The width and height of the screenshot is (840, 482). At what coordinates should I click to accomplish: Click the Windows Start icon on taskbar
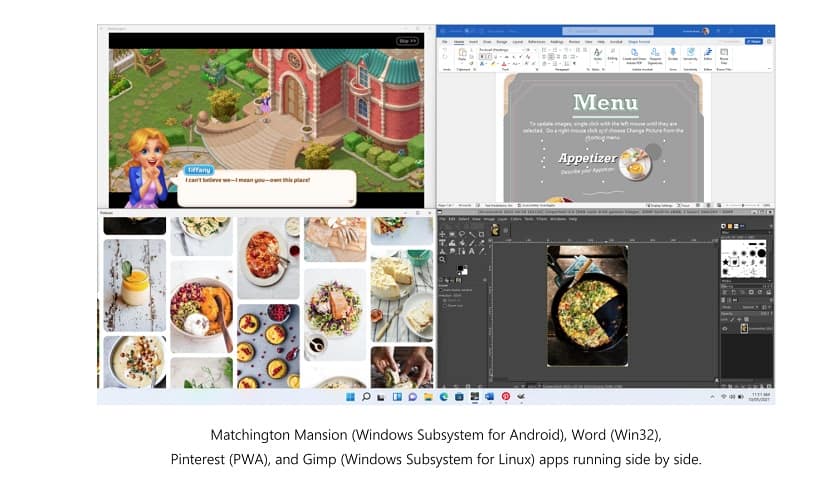350,396
